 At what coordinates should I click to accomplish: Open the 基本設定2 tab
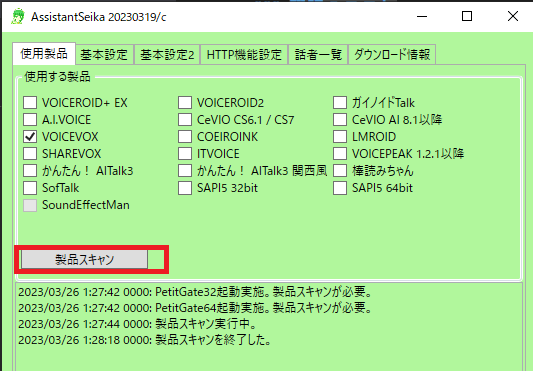point(167,54)
